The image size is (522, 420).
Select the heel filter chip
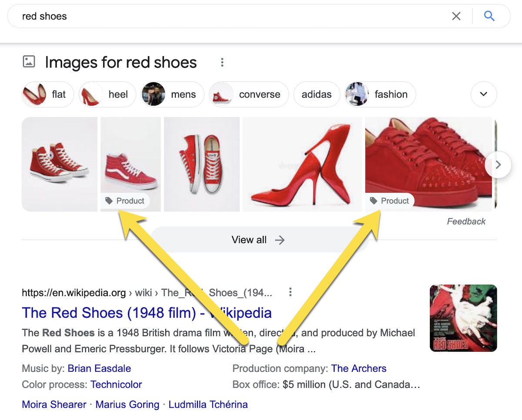coord(107,94)
